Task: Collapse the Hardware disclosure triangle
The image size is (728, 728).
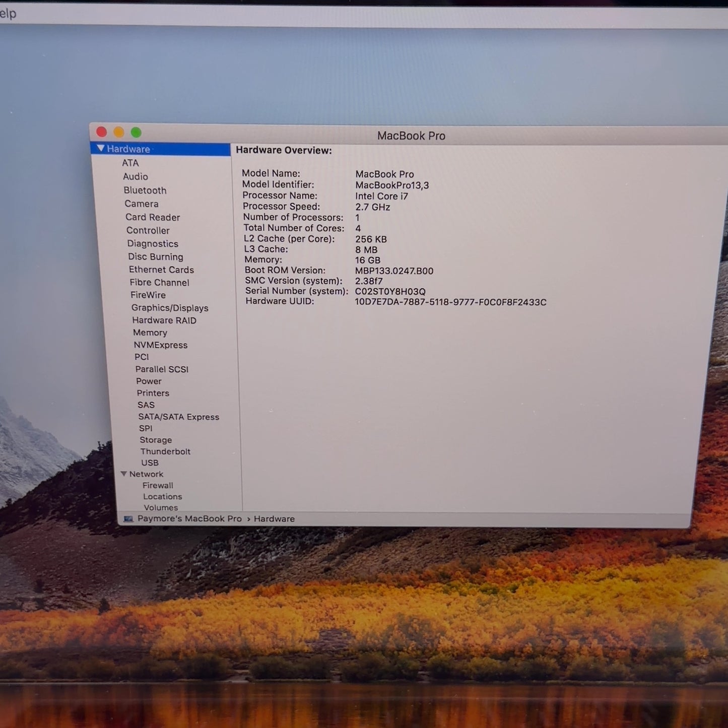Action: [x=101, y=149]
